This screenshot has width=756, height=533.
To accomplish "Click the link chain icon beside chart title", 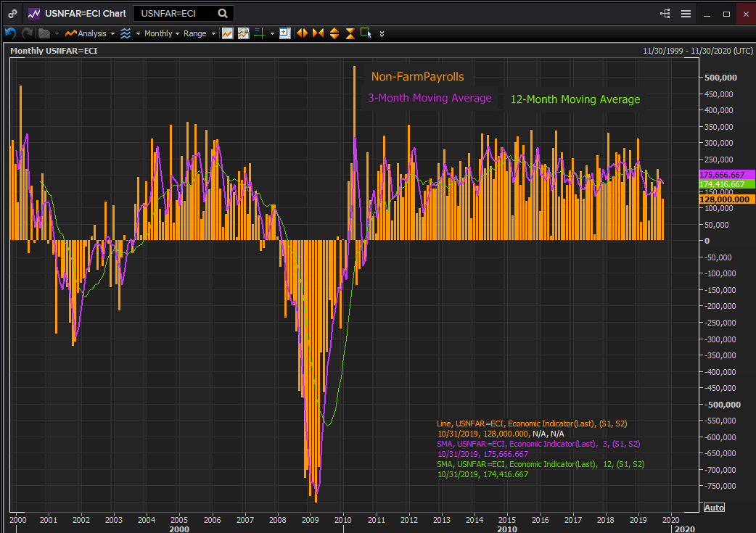I will 12,13.
